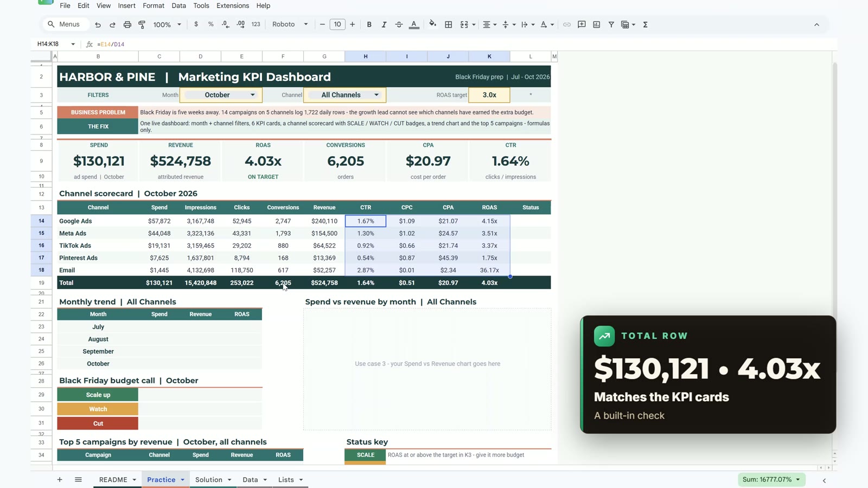868x488 pixels.
Task: Open the Zoom 100% dropdown
Action: pos(167,24)
